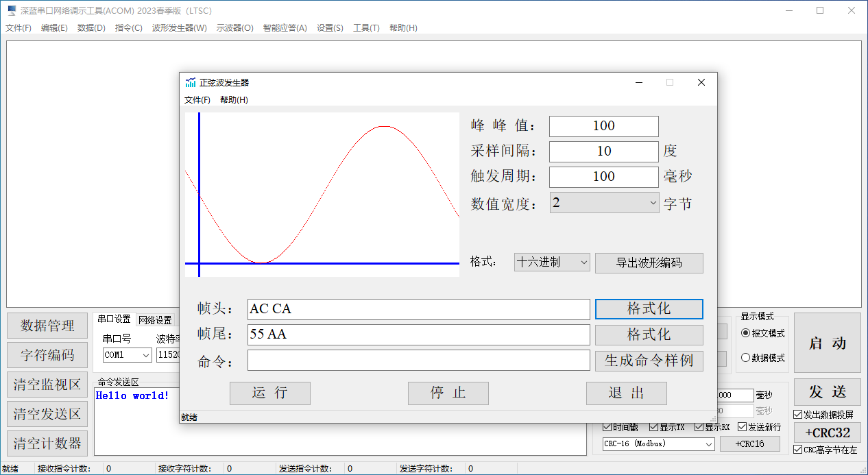Click the 停止 stop button
The image size is (868, 475).
click(448, 393)
